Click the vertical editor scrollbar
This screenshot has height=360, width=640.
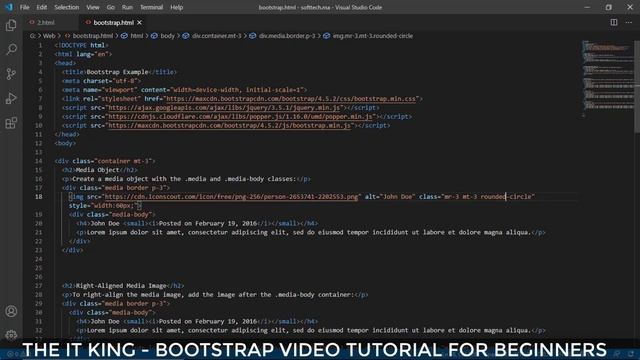637,86
